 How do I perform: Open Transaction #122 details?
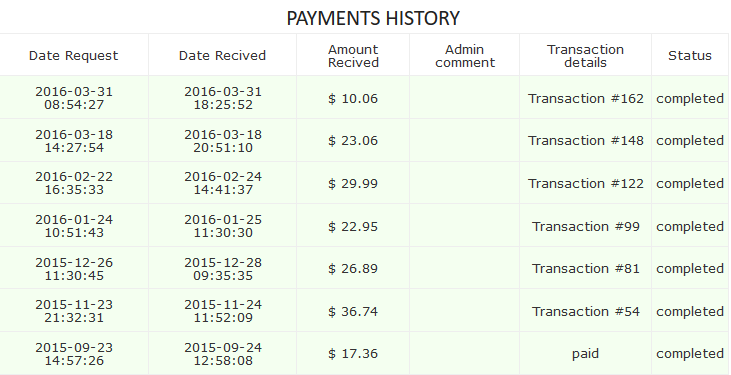[586, 183]
